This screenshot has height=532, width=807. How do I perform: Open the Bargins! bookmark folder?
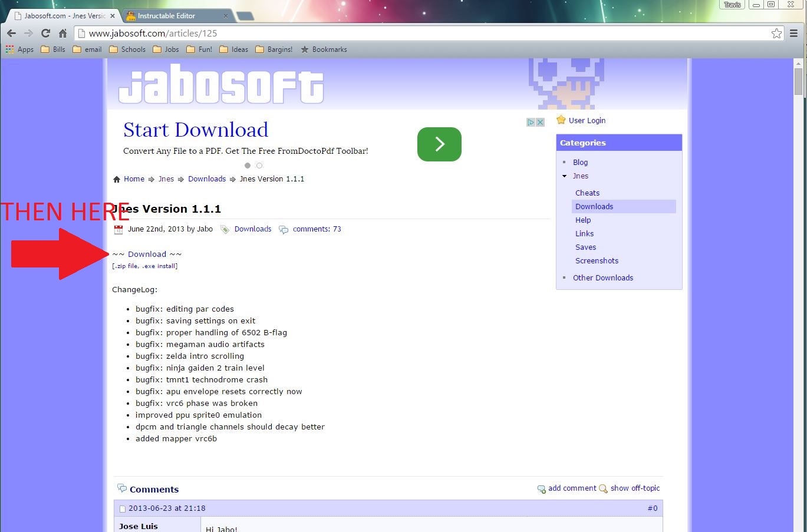click(274, 49)
